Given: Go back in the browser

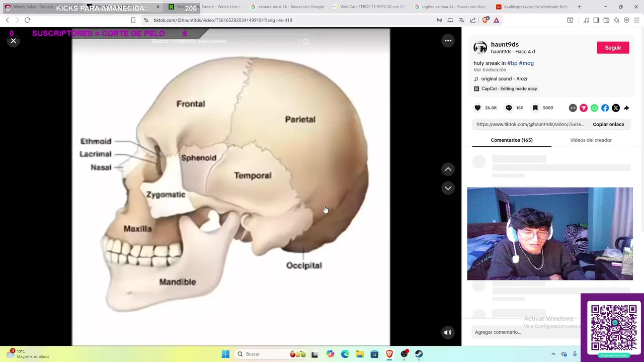Looking at the screenshot, I should coord(7,20).
